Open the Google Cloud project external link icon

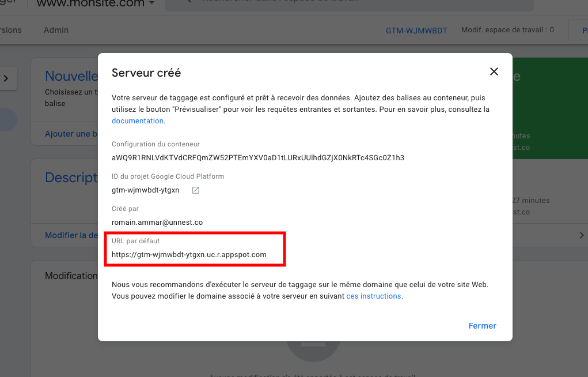[x=195, y=190]
